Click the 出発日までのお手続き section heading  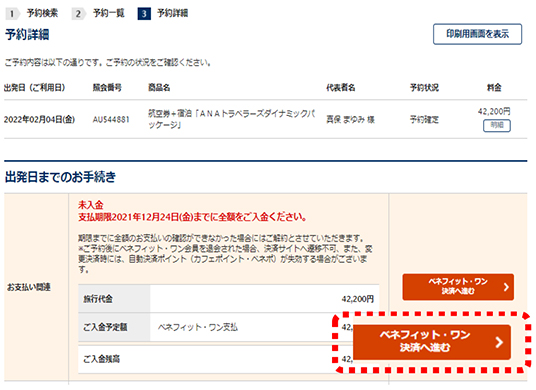pos(61,177)
